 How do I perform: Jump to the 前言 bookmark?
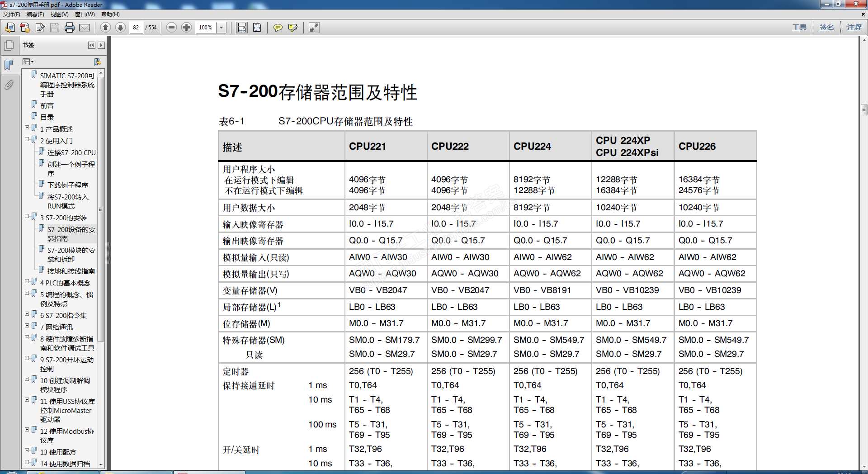[47, 106]
